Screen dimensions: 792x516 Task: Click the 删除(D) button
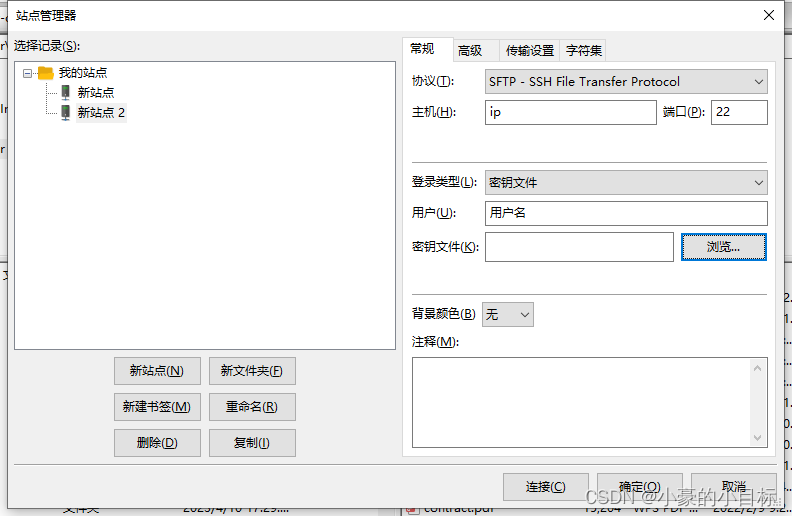[157, 443]
